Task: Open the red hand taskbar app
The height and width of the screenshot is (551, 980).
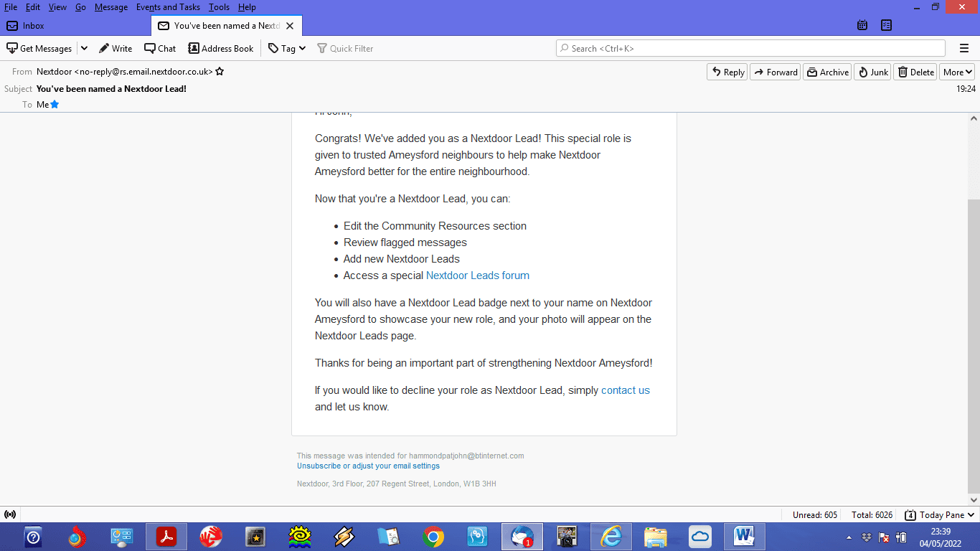Action: pos(211,537)
